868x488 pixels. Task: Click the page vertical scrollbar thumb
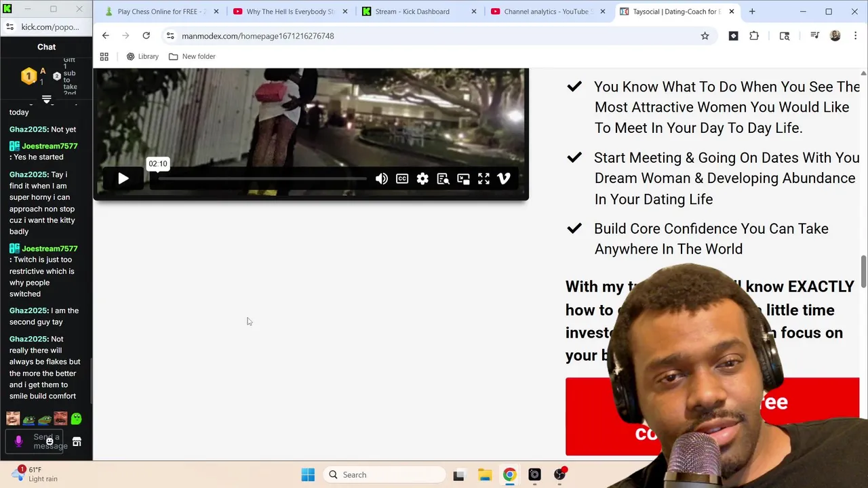pos(863,271)
